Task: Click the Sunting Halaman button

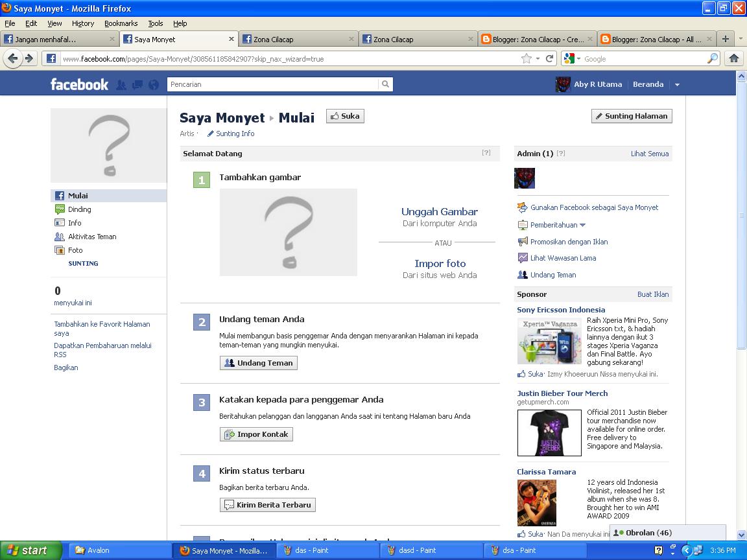Action: click(632, 116)
